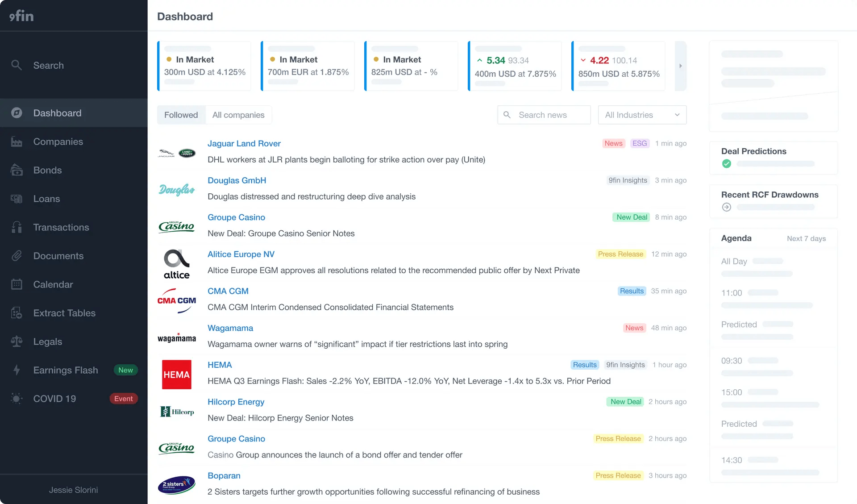Click the Dashboard compass icon

pyautogui.click(x=17, y=113)
